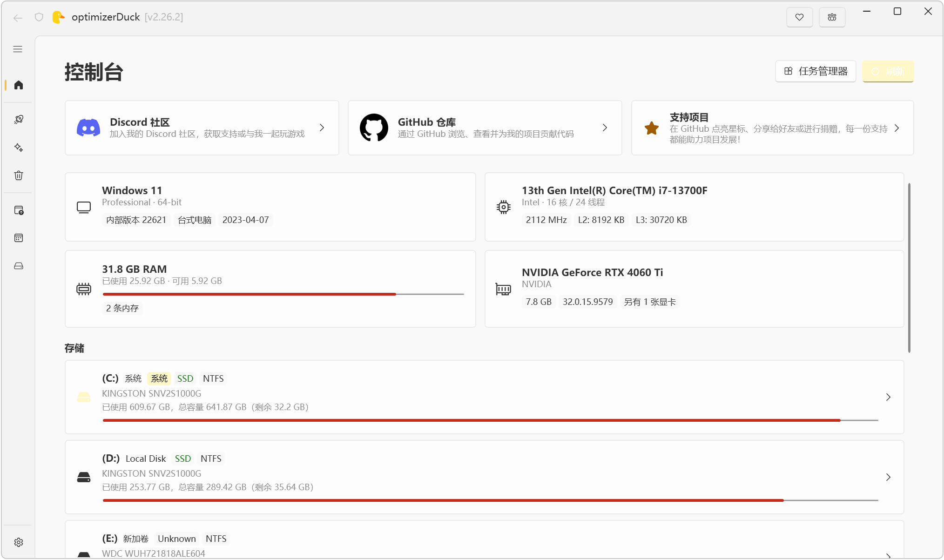
Task: Open settings gear in sidebar
Action: [19, 542]
